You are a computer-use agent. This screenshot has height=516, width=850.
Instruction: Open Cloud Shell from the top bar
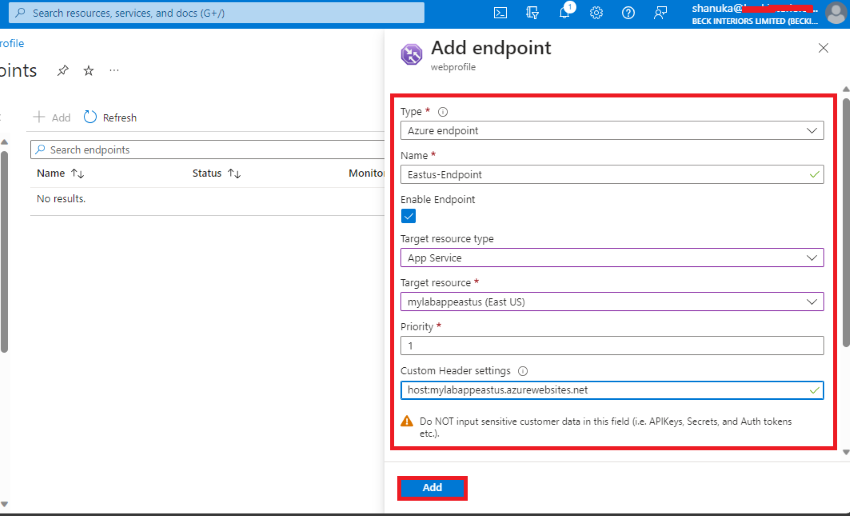[500, 13]
